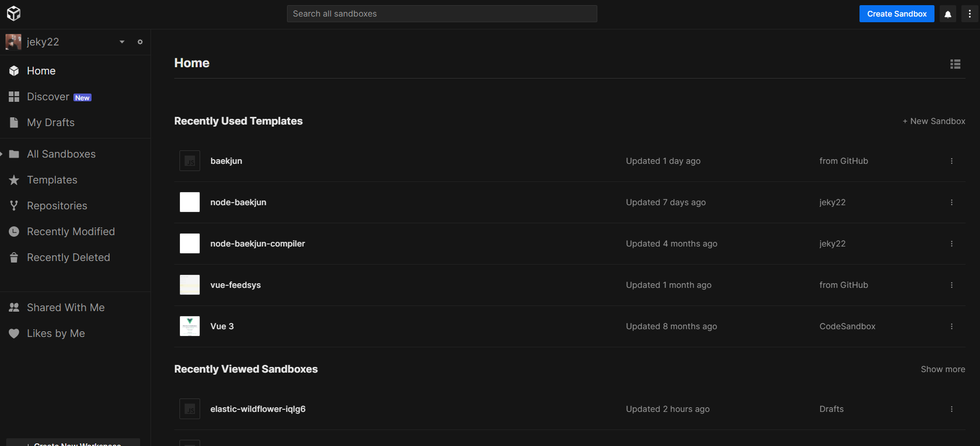Viewport: 980px width, 446px height.
Task: Expand the All Sandboxes tree arrow
Action: tap(2, 154)
